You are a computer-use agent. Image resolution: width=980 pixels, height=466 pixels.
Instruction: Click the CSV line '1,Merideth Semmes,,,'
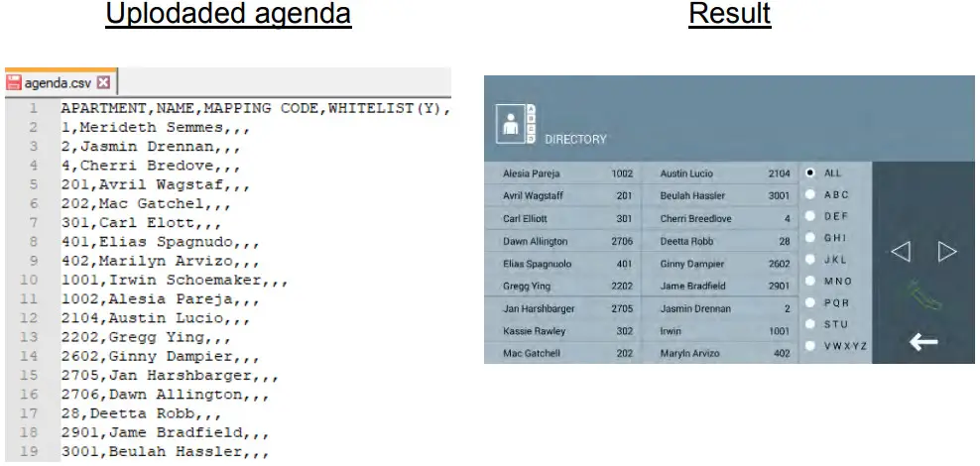point(156,128)
